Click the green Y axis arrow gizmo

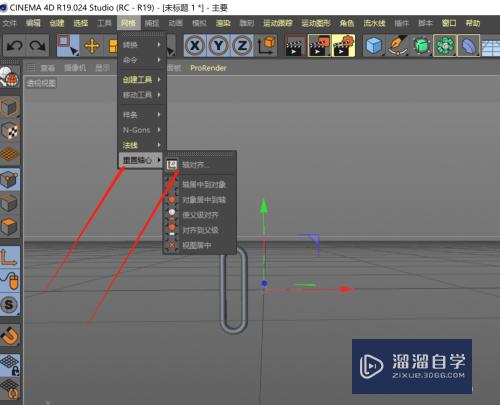point(264,205)
